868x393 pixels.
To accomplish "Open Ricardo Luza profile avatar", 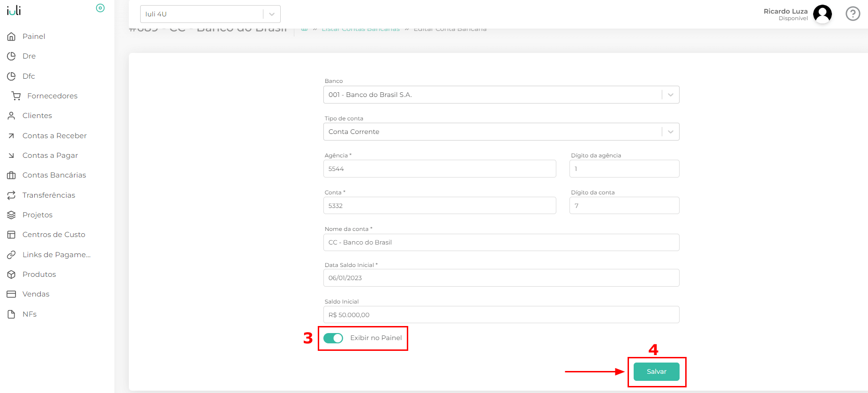I will pos(822,14).
